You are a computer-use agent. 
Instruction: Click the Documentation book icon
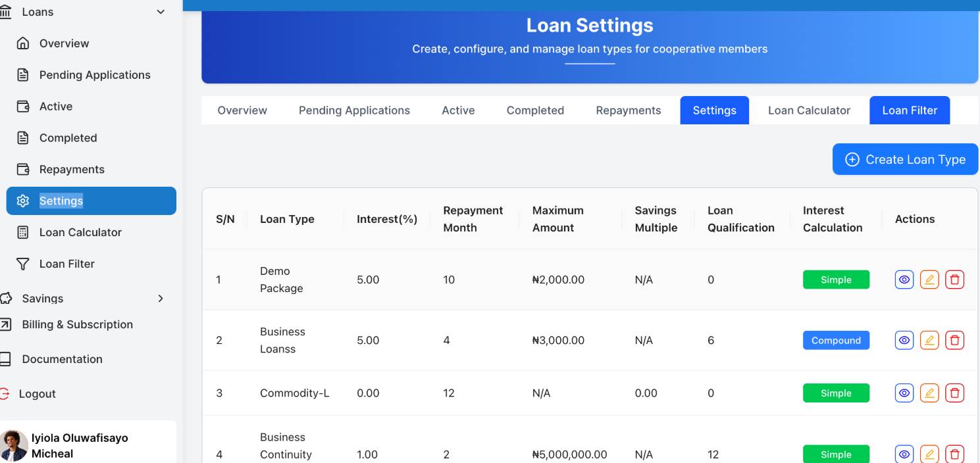pyautogui.click(x=5, y=359)
